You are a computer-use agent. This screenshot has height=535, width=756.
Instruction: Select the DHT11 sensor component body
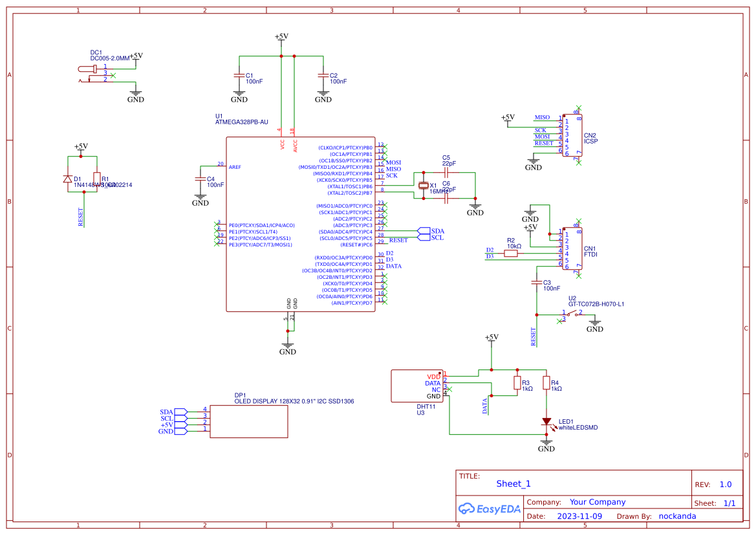pyautogui.click(x=417, y=386)
